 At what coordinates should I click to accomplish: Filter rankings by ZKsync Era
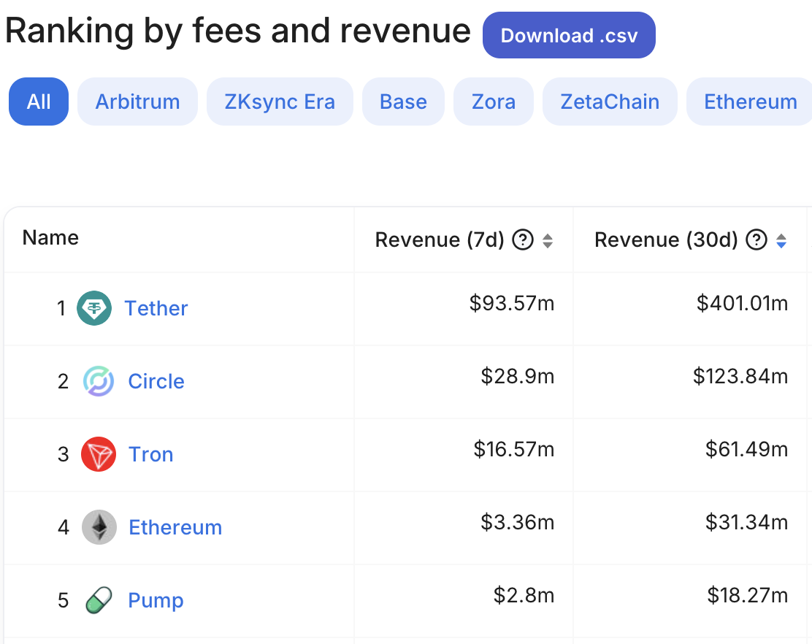click(280, 101)
